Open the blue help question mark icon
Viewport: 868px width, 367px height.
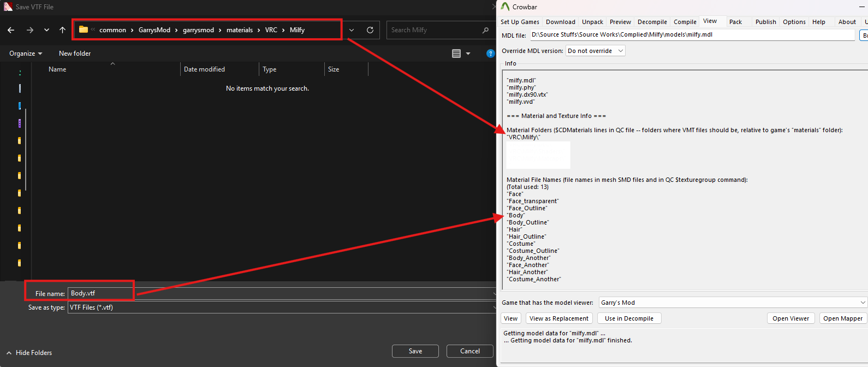pyautogui.click(x=490, y=54)
